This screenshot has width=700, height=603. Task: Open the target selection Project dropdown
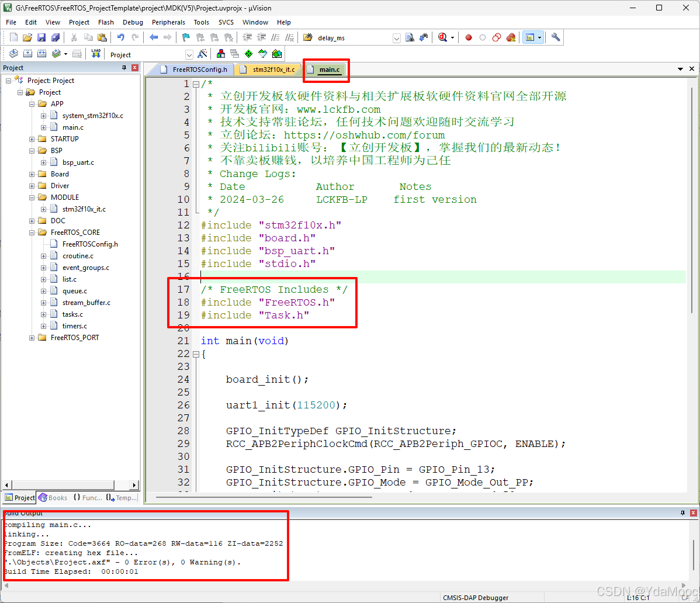(189, 55)
